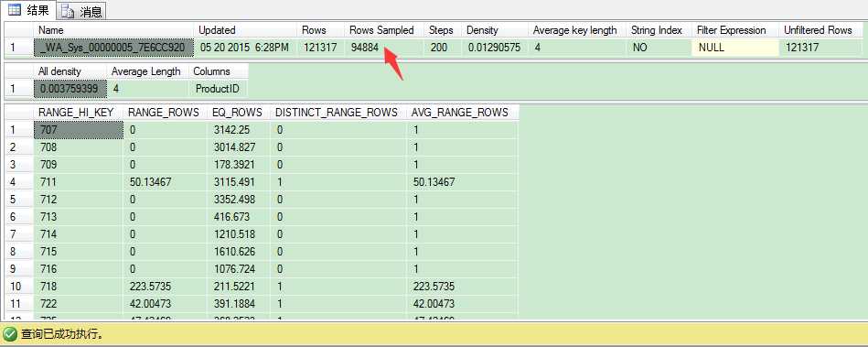Screen dimensions: 868x347
Task: Select the All density column header
Action: coord(70,71)
